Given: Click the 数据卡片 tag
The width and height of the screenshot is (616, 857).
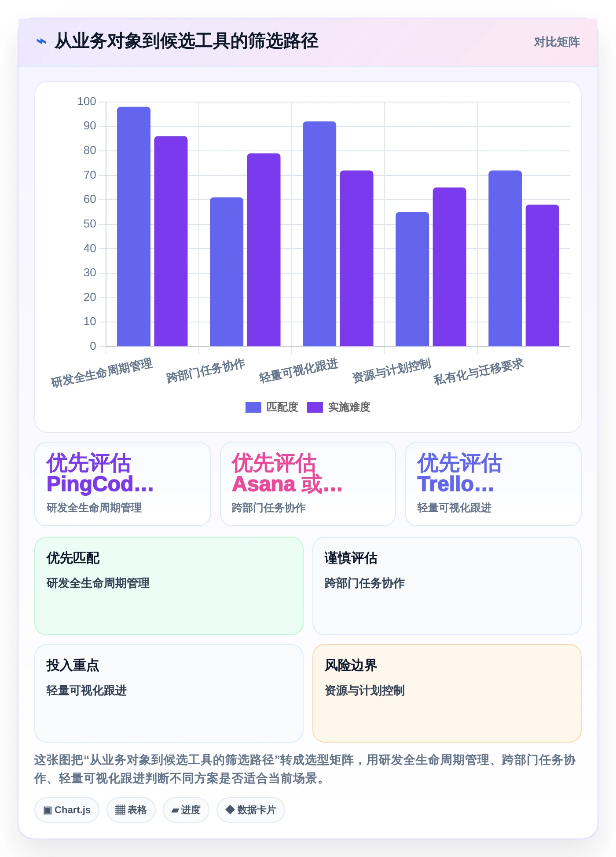Looking at the screenshot, I should [x=251, y=810].
